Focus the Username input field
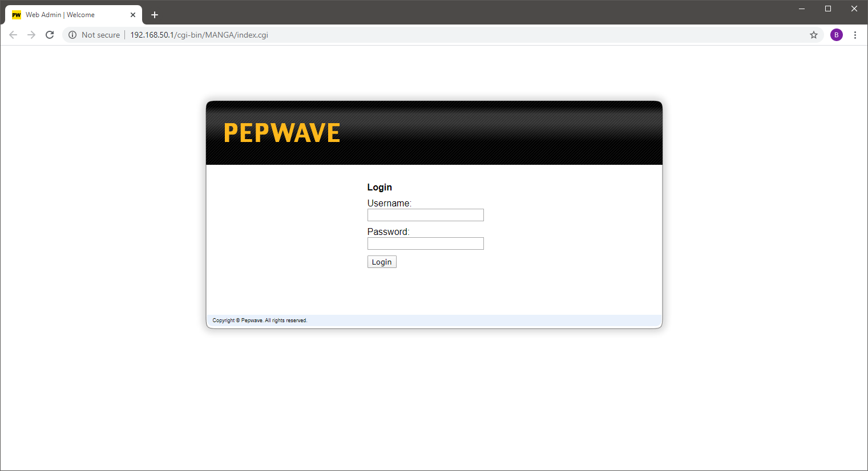Screen dimensions: 868x471 (426, 215)
